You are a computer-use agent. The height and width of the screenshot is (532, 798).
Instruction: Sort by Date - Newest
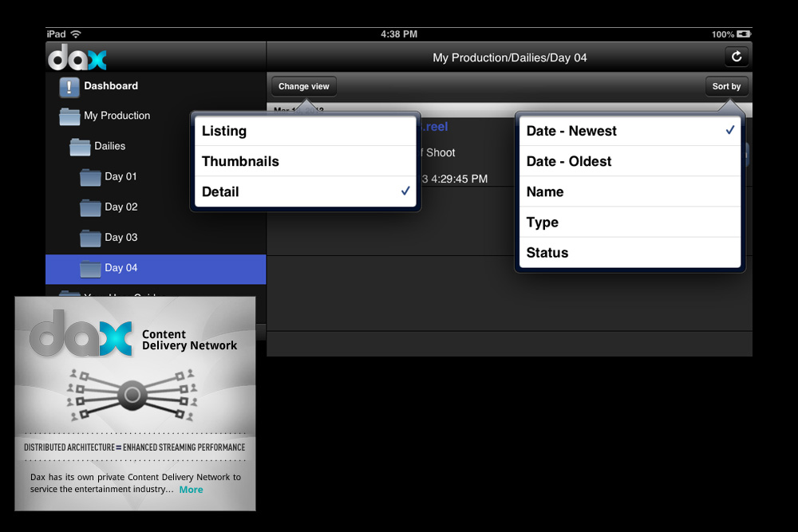coord(630,132)
